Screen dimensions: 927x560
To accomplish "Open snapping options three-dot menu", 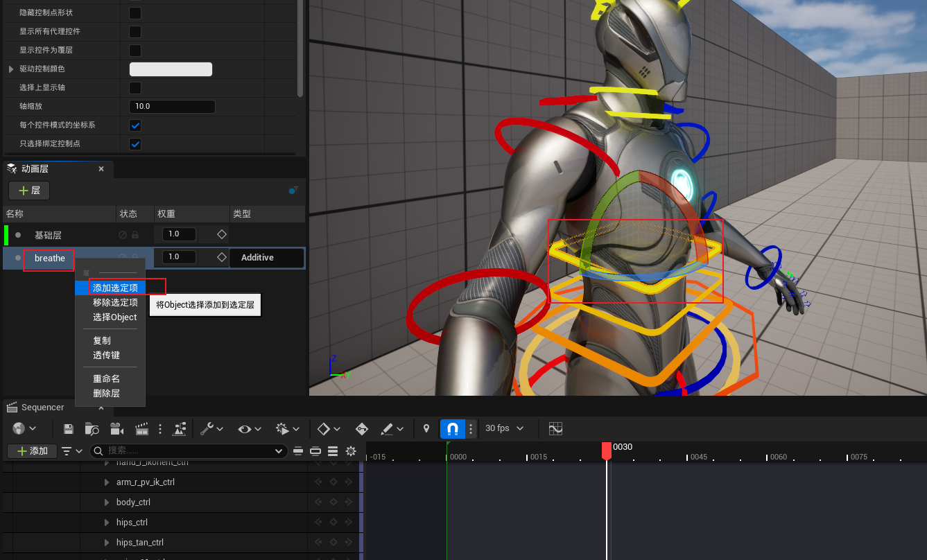I will (x=471, y=428).
